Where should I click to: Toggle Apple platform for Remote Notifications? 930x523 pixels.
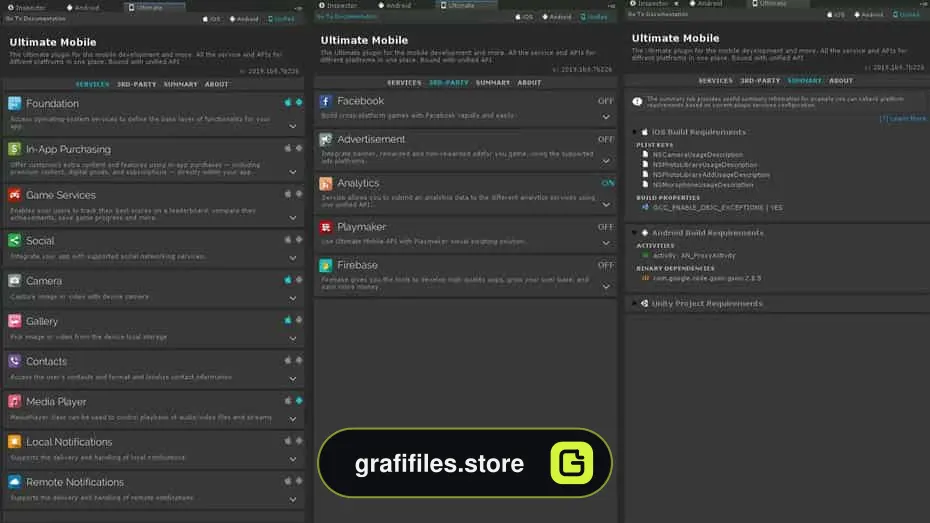288,481
